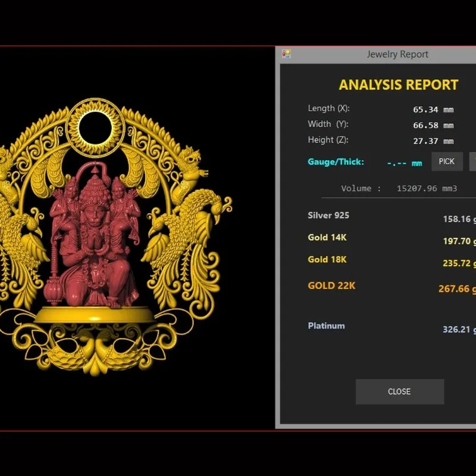
Task: Select the Gold 18K weight row
Action: pyautogui.click(x=392, y=261)
